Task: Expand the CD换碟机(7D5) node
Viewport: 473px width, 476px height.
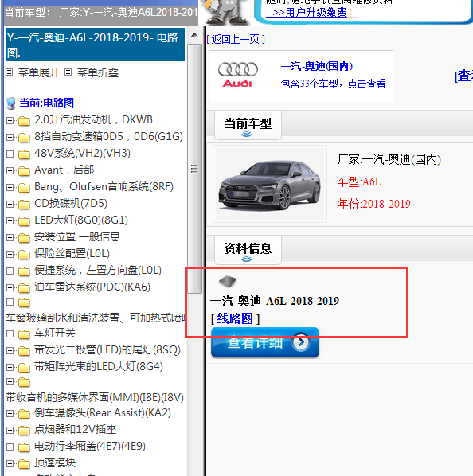Action: tap(10, 204)
